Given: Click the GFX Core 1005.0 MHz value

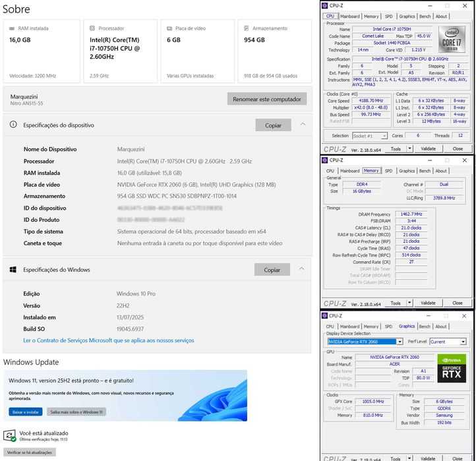Looking at the screenshot, I should 373,402.
